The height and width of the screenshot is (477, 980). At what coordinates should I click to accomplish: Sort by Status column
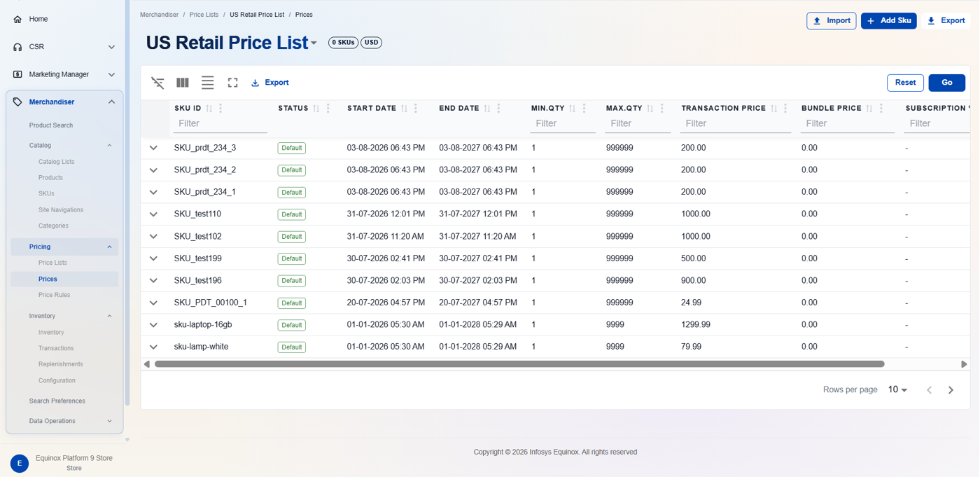[316, 109]
